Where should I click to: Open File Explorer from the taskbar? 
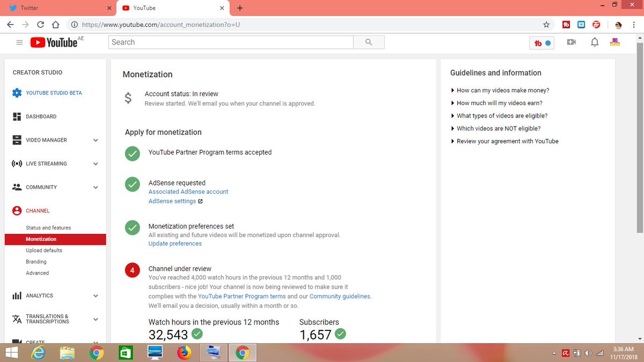67,352
